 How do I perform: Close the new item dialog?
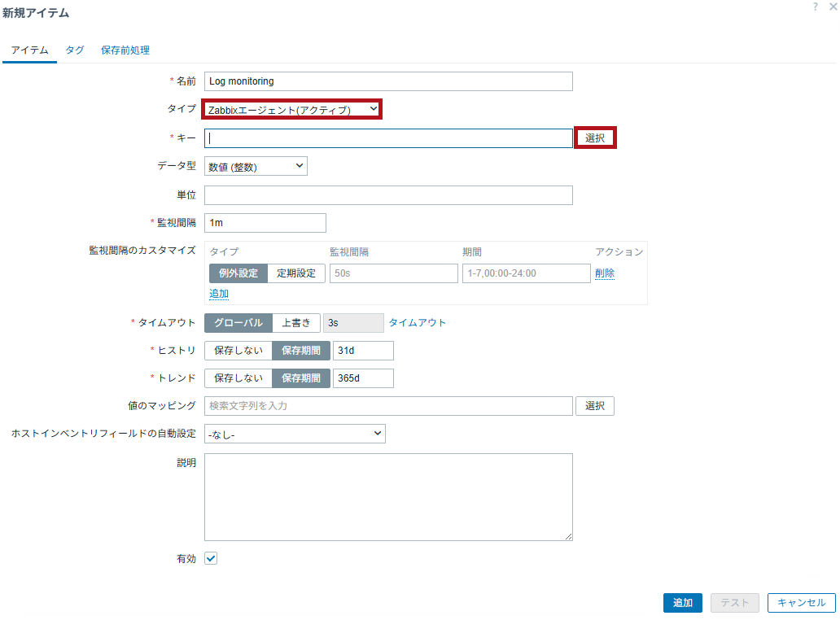(832, 7)
